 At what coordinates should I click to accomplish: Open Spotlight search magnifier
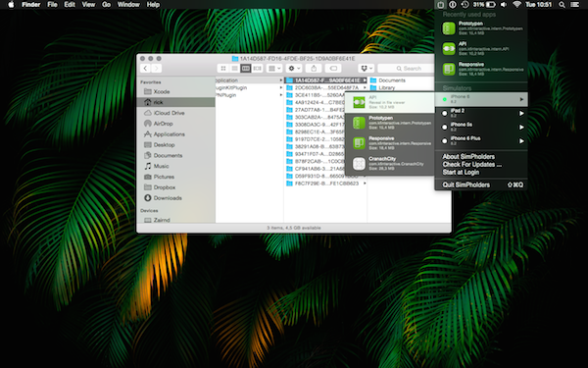562,5
